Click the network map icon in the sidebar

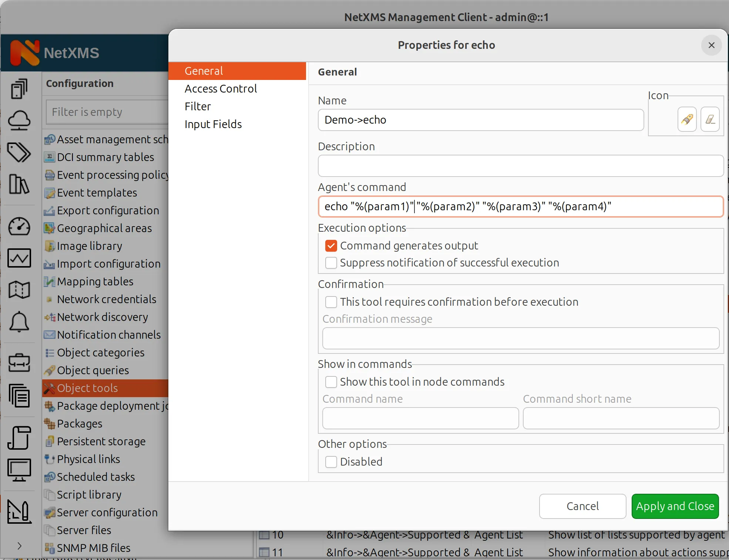(19, 290)
